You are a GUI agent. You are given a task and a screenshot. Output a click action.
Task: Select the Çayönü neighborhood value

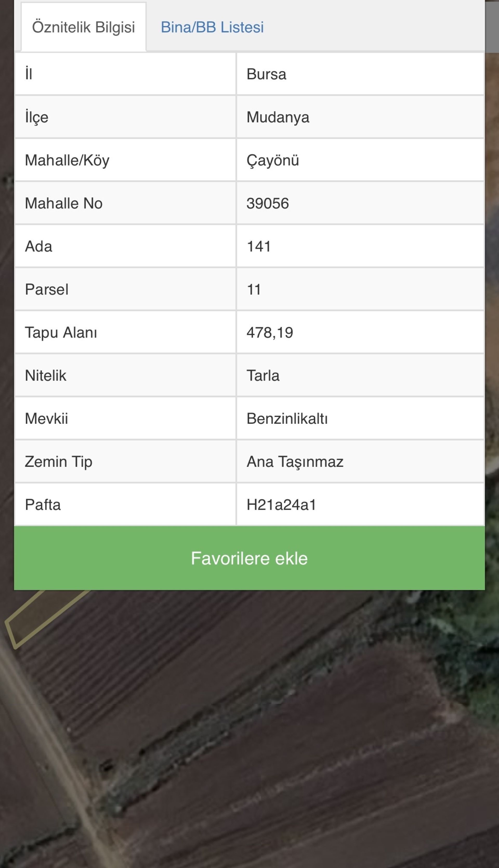click(272, 160)
